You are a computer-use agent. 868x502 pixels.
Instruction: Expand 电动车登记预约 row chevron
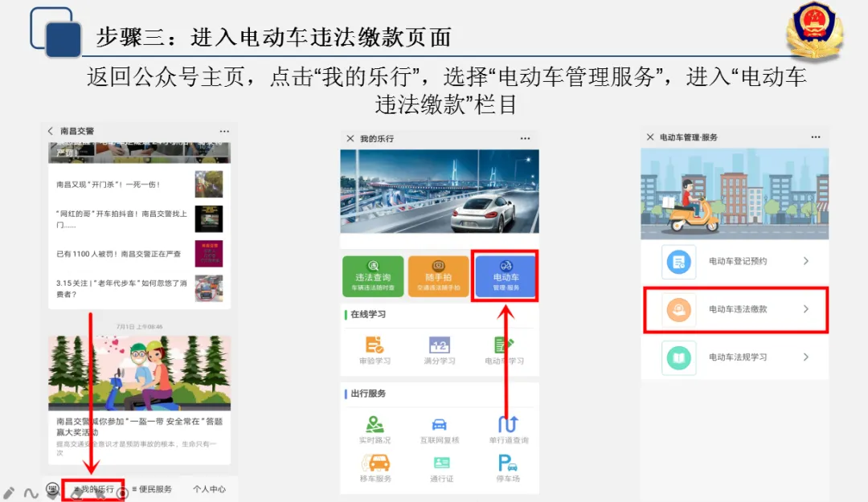[806, 261]
